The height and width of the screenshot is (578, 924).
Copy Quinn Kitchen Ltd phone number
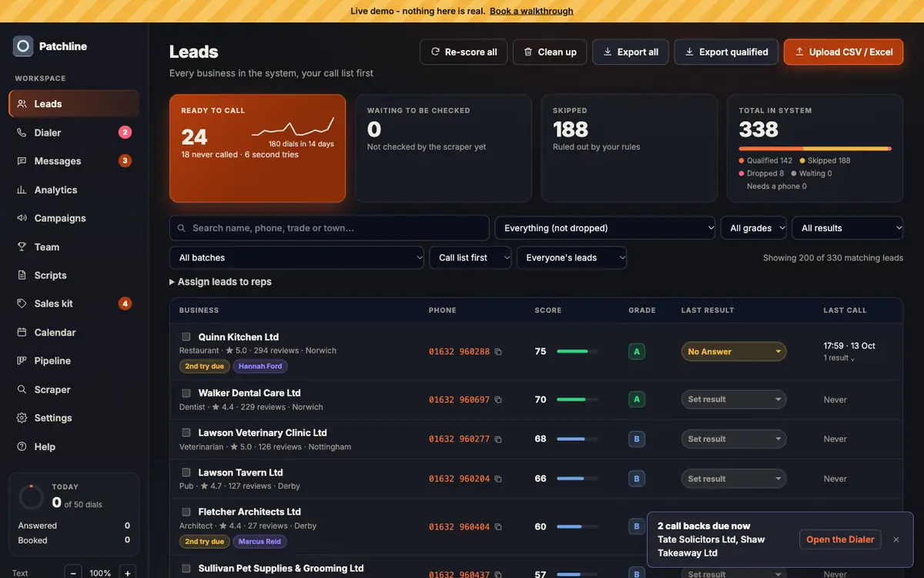tap(498, 352)
